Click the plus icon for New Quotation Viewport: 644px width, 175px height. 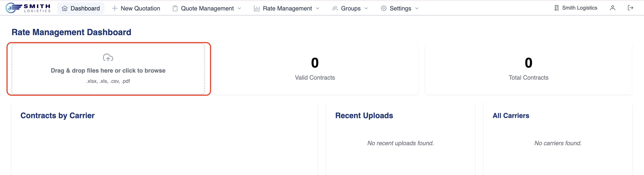coord(114,9)
